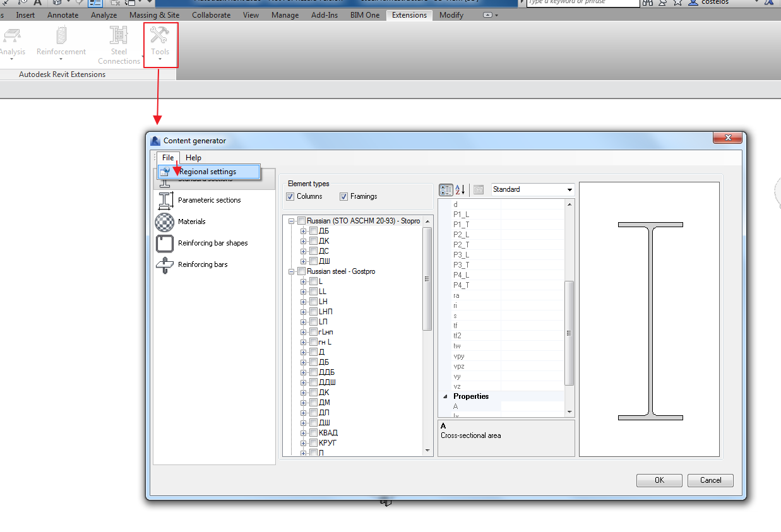Check the КВАД section family checkbox
Screen dimensions: 781x532
tap(313, 433)
